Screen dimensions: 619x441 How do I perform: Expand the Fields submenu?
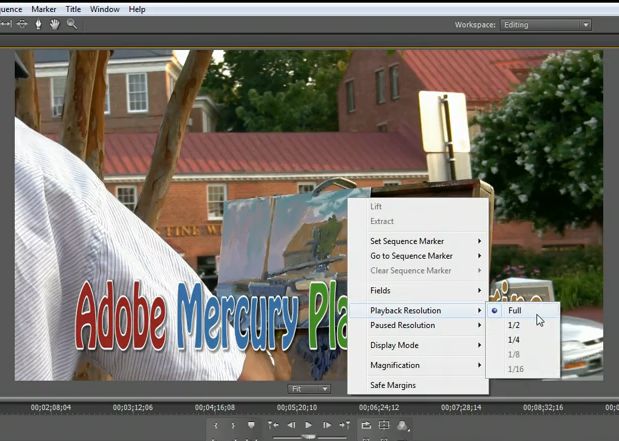point(418,291)
